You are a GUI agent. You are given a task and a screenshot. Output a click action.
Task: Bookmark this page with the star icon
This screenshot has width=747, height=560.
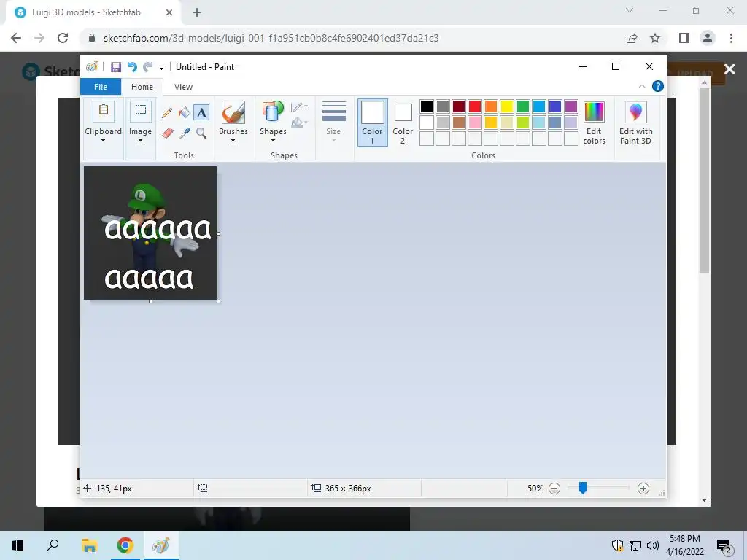[655, 38]
